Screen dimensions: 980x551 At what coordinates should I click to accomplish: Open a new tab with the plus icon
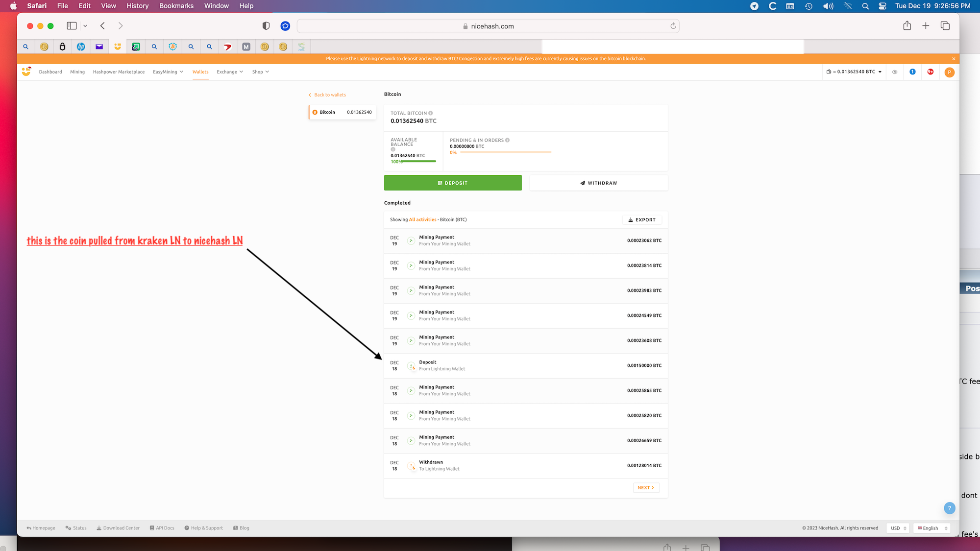click(926, 26)
